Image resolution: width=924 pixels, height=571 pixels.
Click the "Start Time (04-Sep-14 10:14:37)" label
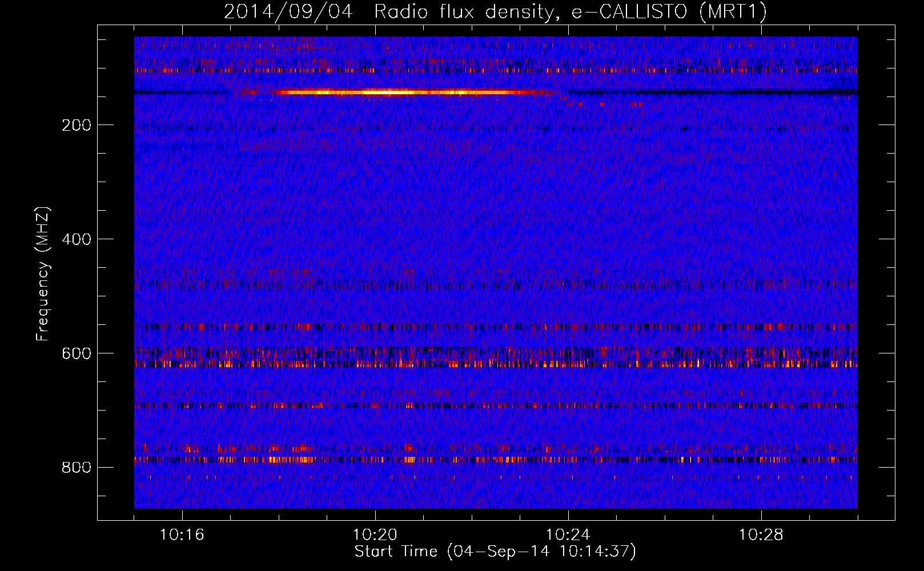point(495,552)
